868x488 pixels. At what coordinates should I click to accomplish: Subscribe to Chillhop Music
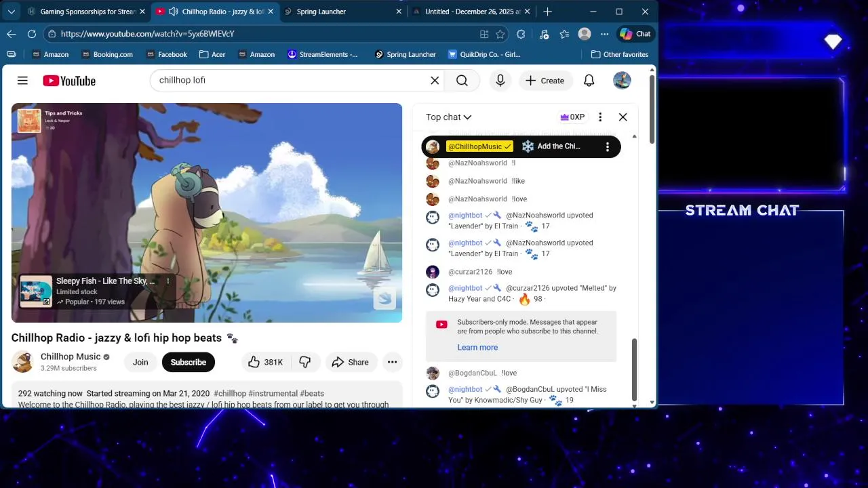point(189,362)
